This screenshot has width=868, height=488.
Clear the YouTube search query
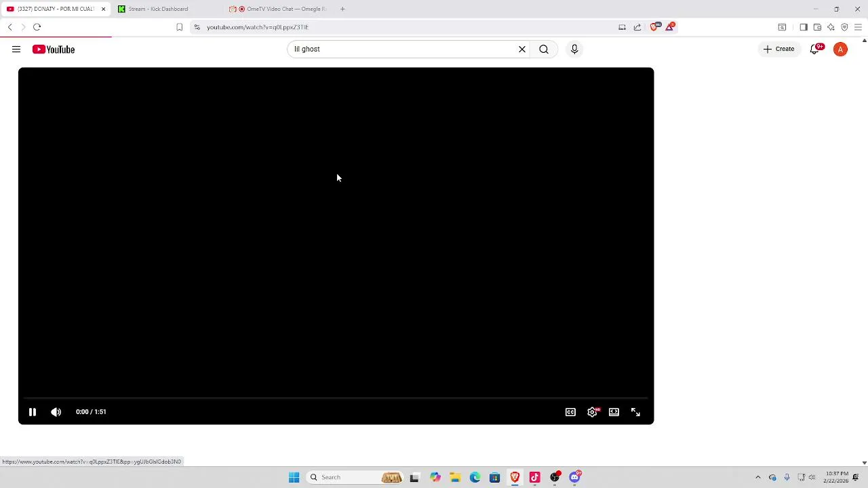tap(522, 49)
